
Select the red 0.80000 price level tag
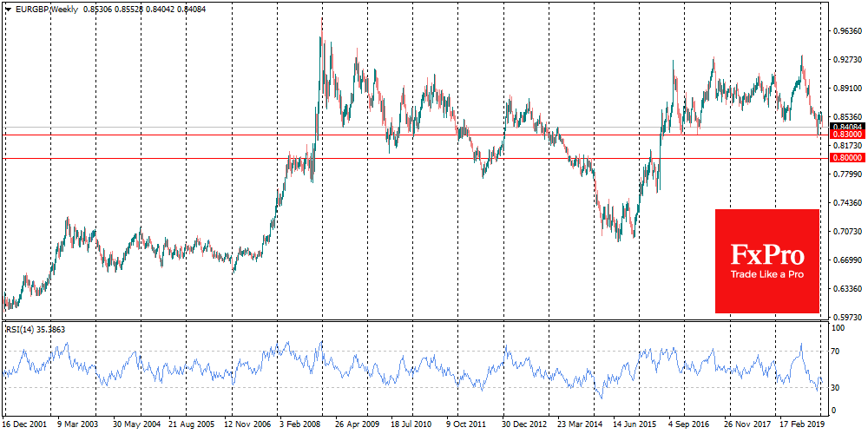coord(846,158)
